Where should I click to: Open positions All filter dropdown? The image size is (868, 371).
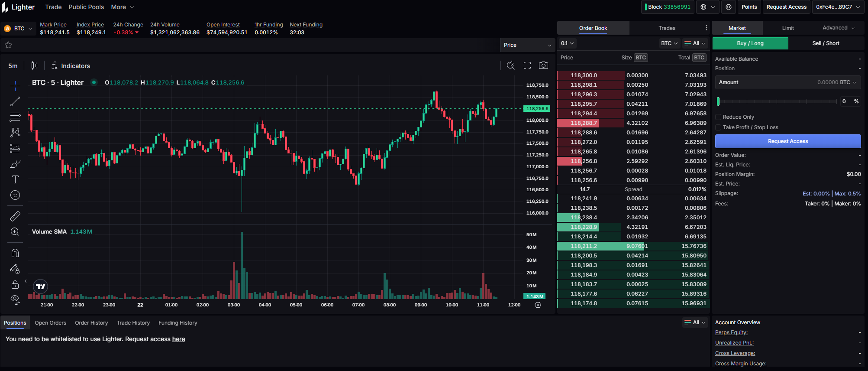tap(695, 322)
